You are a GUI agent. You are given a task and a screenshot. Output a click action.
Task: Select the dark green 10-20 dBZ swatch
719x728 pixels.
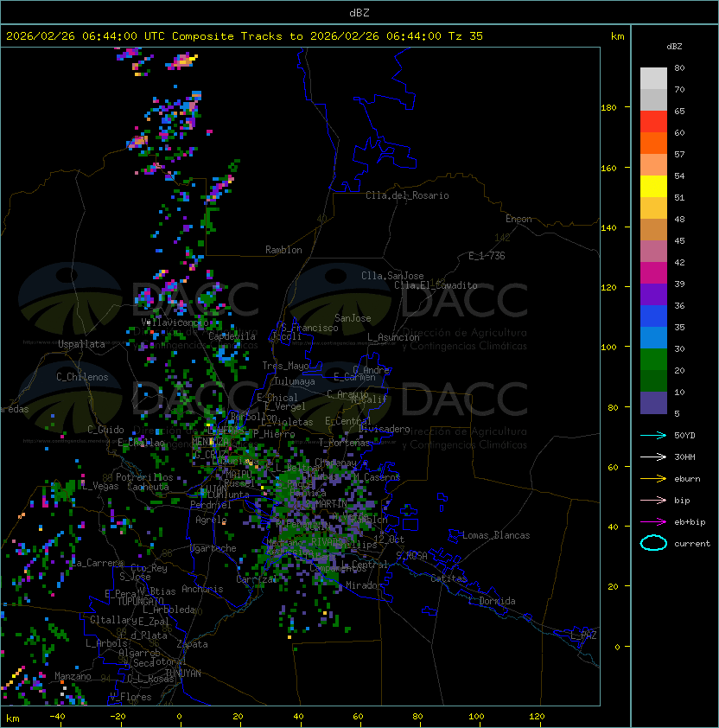pyautogui.click(x=653, y=380)
